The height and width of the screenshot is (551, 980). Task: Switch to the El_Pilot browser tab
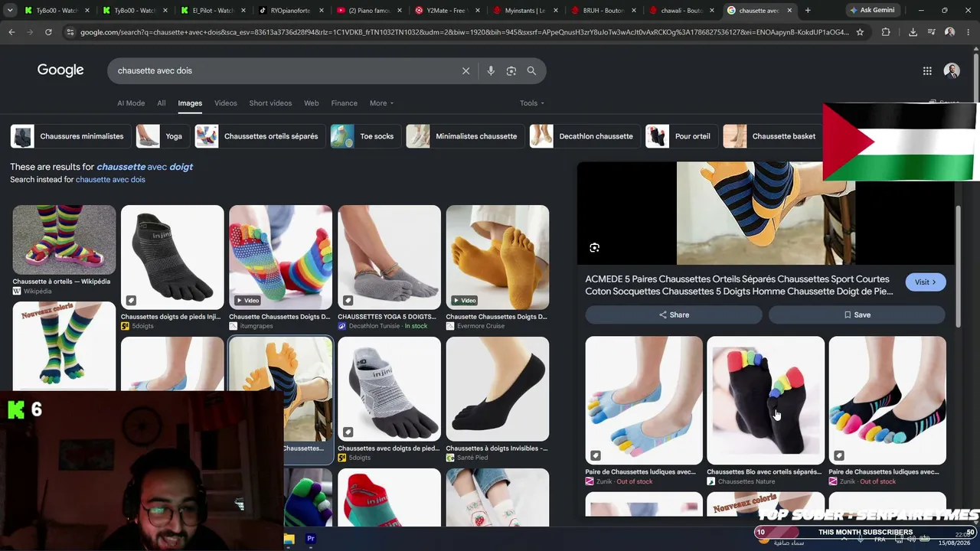pos(212,11)
